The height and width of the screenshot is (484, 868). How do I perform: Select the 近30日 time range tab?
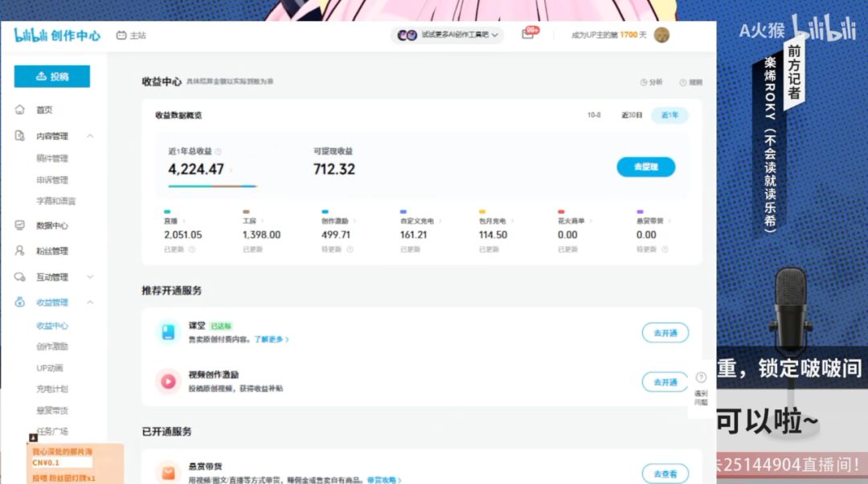tap(632, 115)
